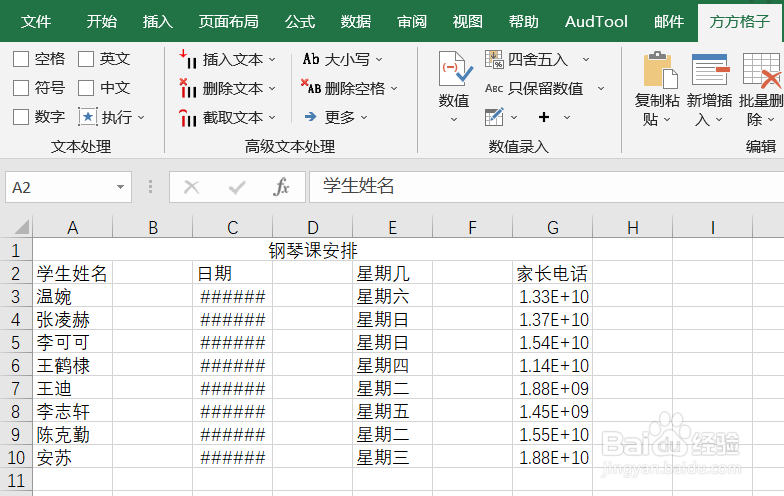Click the 数值 document checkmark icon

(x=455, y=70)
